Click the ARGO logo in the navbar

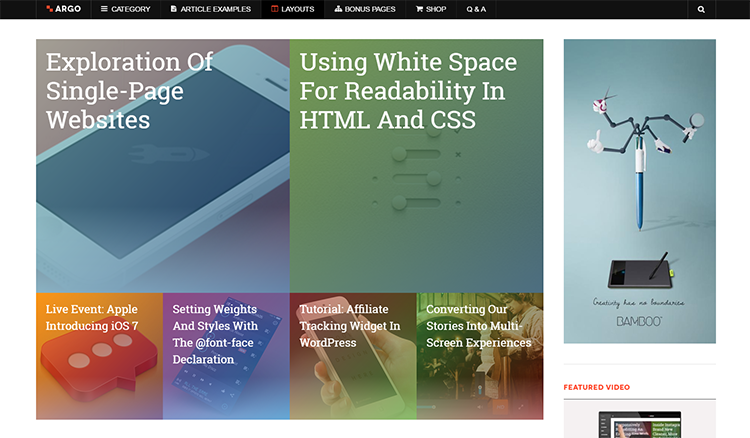click(63, 9)
